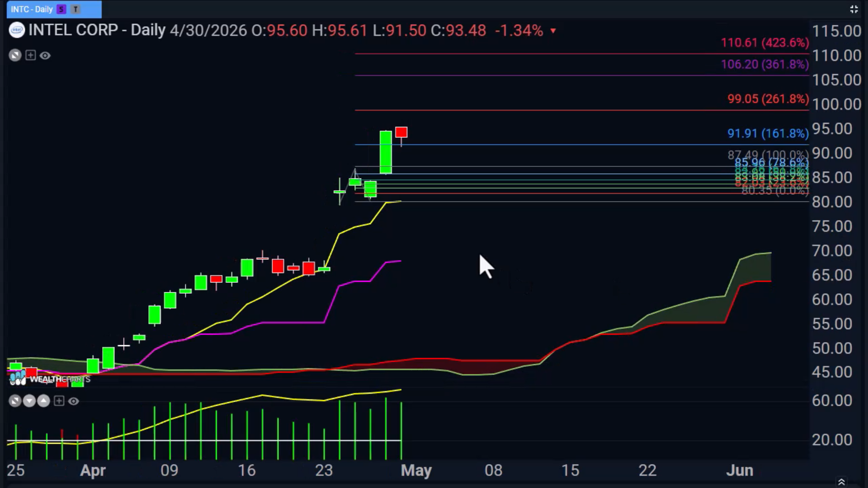Toggle visibility eye on the lower indicator pane
The width and height of the screenshot is (868, 488).
pos(73,401)
